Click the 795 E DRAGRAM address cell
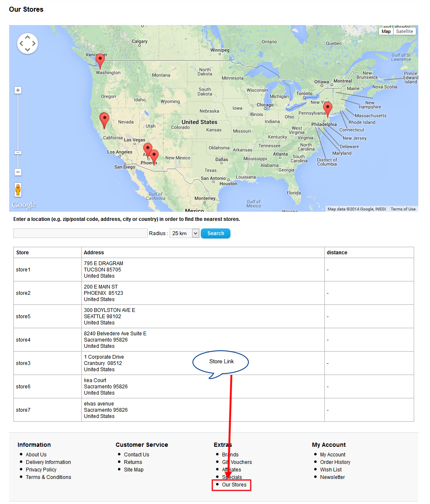Screen dimensions: 430x504 coord(203,270)
